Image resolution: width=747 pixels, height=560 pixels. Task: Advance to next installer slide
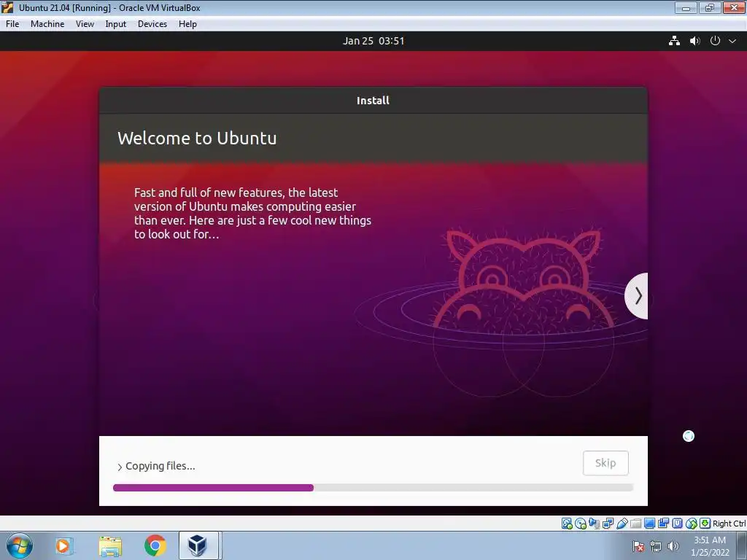click(638, 296)
